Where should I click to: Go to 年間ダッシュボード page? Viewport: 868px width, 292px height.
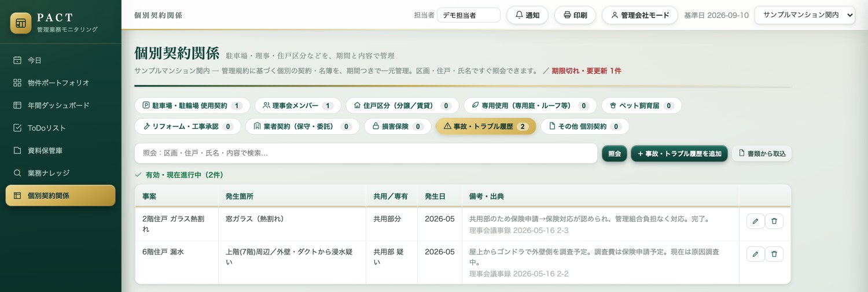tap(60, 105)
